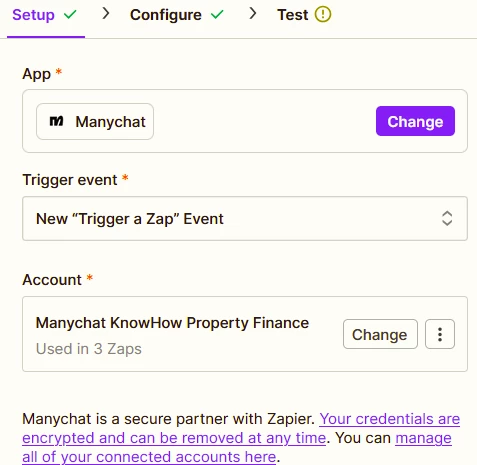Click the Change button for the account
This screenshot has width=477, height=465.
click(380, 334)
